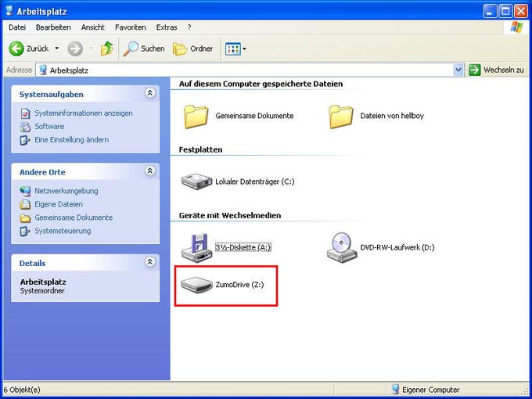Click the Systemsteuerung sidebar icon
The image size is (532, 399).
[25, 232]
